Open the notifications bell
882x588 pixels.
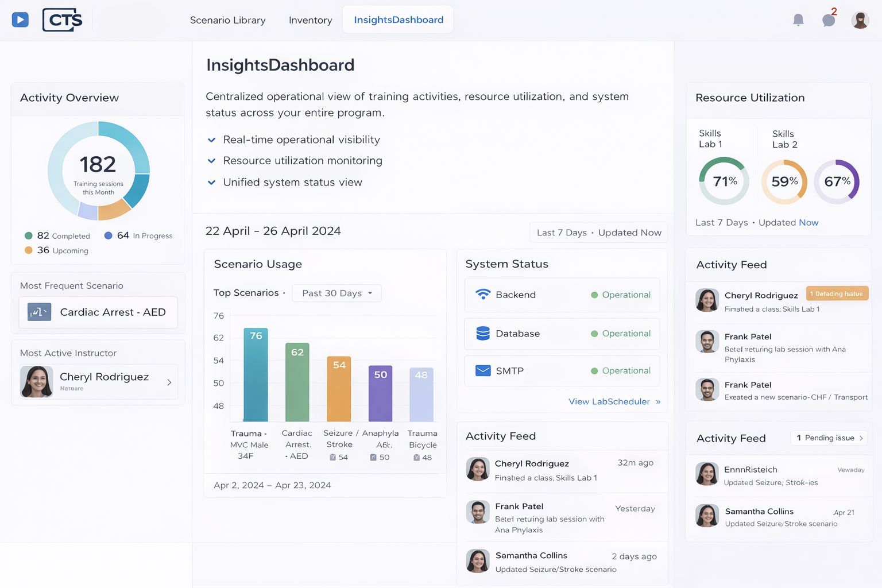coord(798,20)
